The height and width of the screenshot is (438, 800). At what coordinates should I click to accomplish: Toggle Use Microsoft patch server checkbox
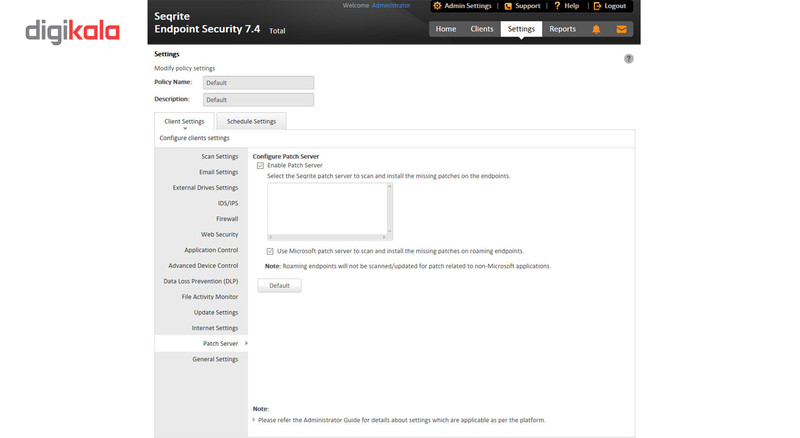pos(270,251)
